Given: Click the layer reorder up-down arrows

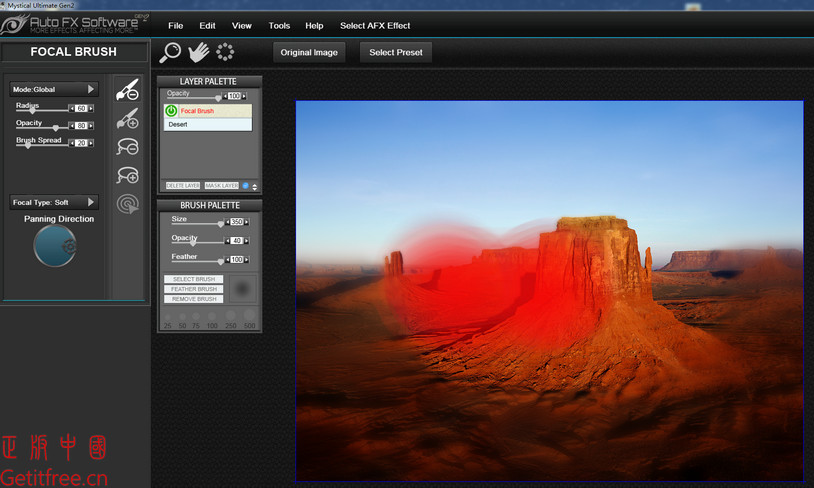Looking at the screenshot, I should 254,186.
